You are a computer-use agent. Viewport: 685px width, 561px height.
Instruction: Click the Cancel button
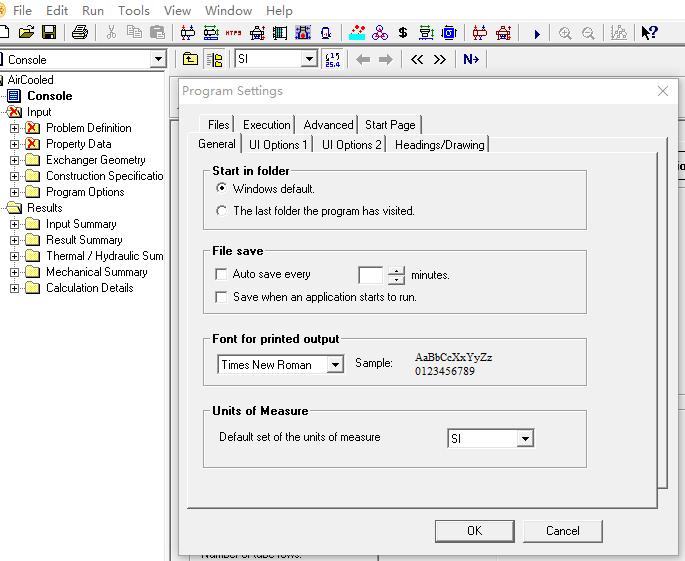click(x=563, y=531)
